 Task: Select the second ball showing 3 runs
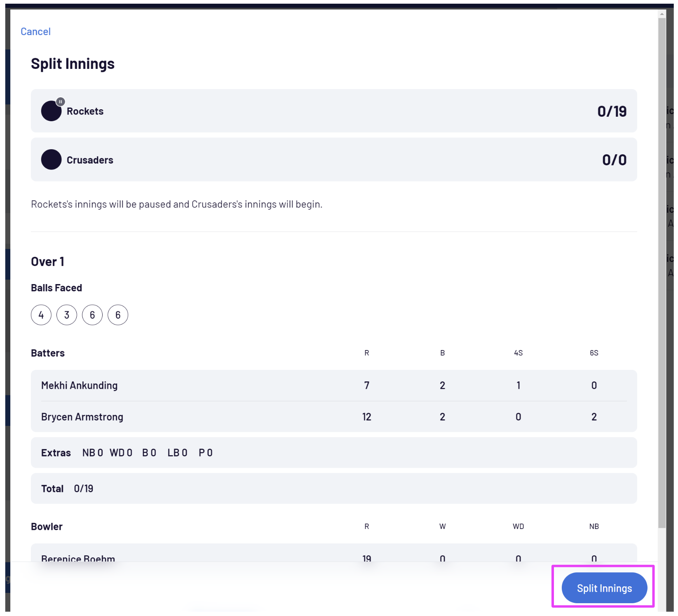67,315
